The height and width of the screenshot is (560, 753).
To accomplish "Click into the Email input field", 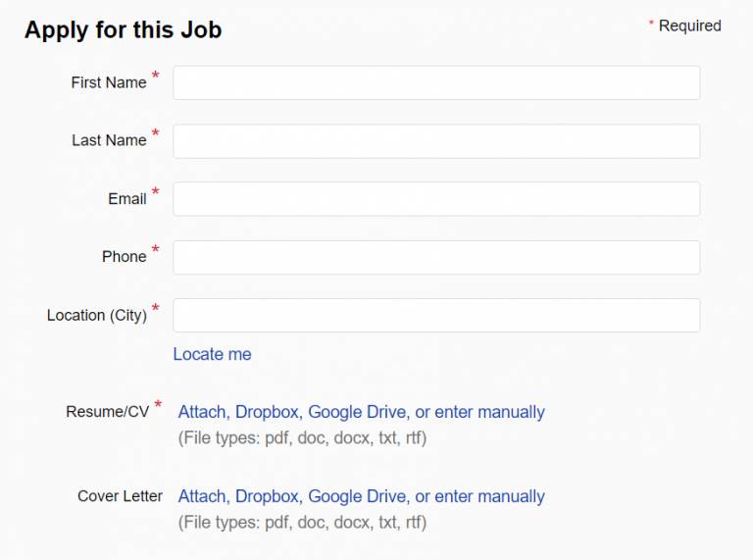I will pyautogui.click(x=436, y=199).
